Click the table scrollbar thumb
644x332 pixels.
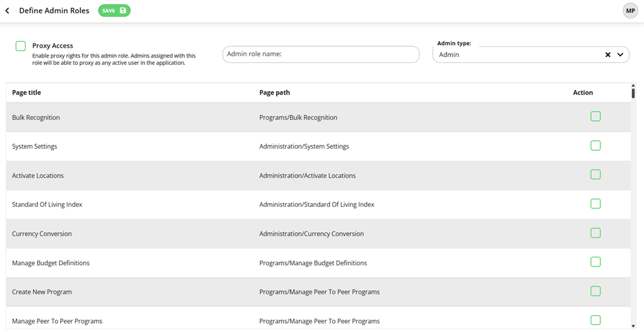click(633, 93)
